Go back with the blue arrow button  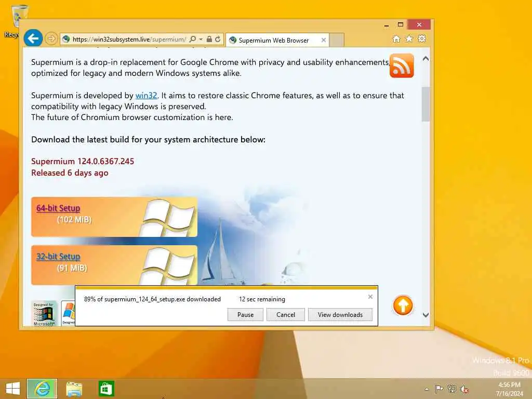[x=33, y=38]
